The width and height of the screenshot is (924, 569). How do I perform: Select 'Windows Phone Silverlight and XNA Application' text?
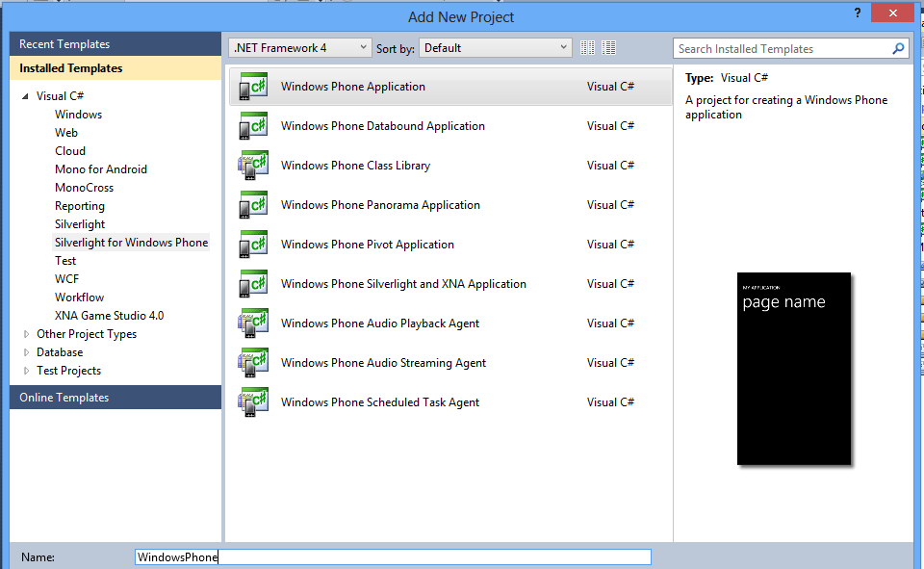tap(403, 284)
